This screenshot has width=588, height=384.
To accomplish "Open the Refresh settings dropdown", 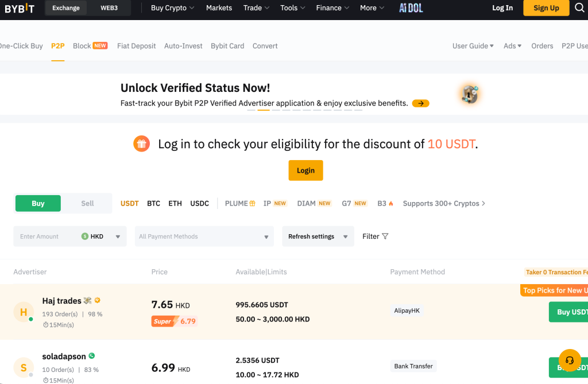I will pos(318,236).
